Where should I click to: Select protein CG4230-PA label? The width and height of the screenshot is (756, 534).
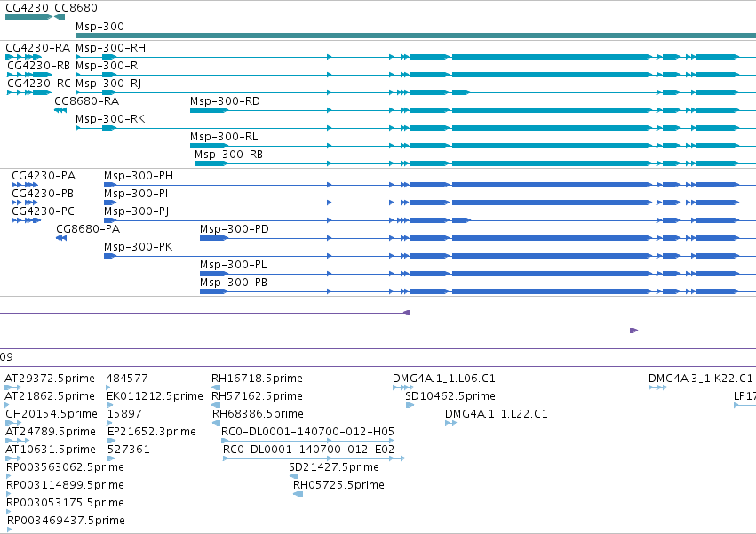(44, 176)
